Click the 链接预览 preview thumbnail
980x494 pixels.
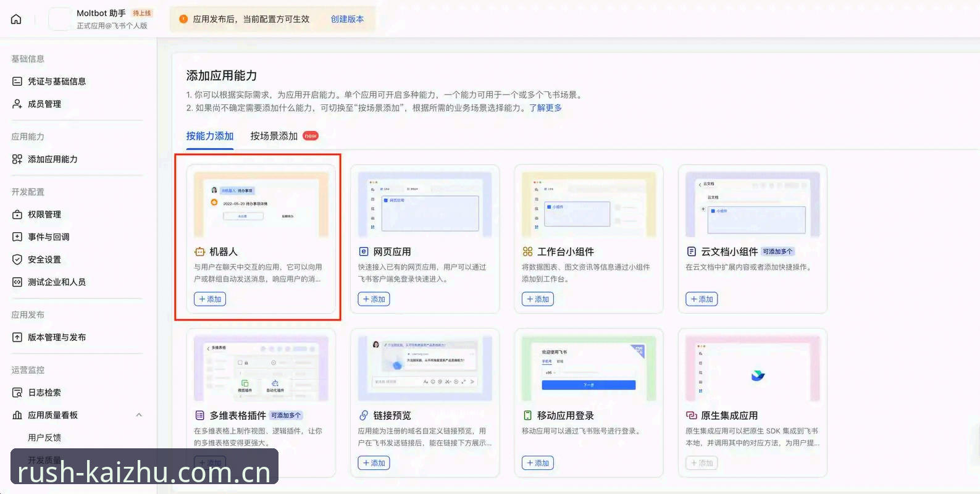[425, 369]
